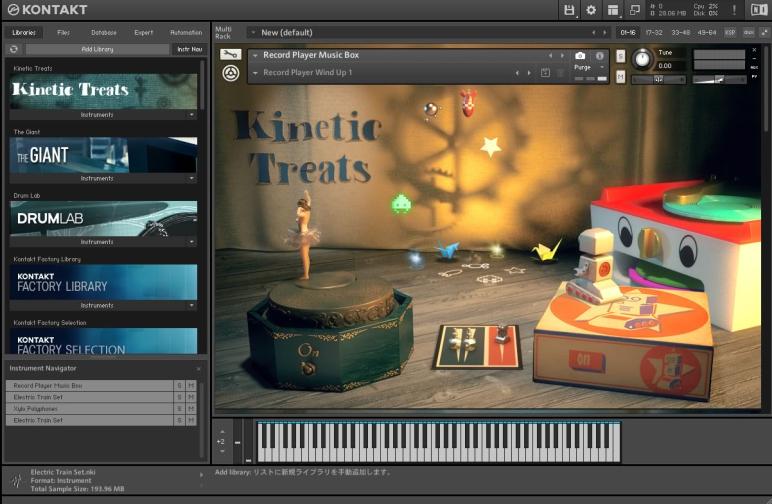Mute Record Player Music Box in Instrument Navigator
This screenshot has width=772, height=504.
click(x=191, y=385)
